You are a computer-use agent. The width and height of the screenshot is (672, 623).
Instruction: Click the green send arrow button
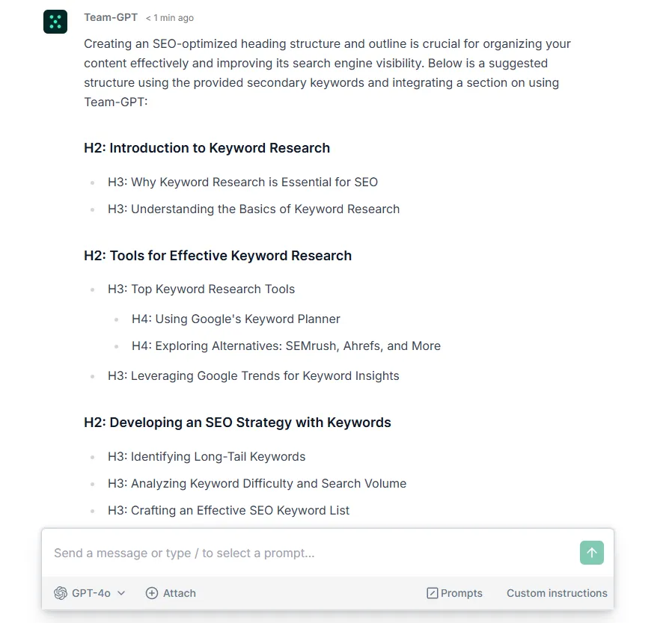click(x=591, y=553)
